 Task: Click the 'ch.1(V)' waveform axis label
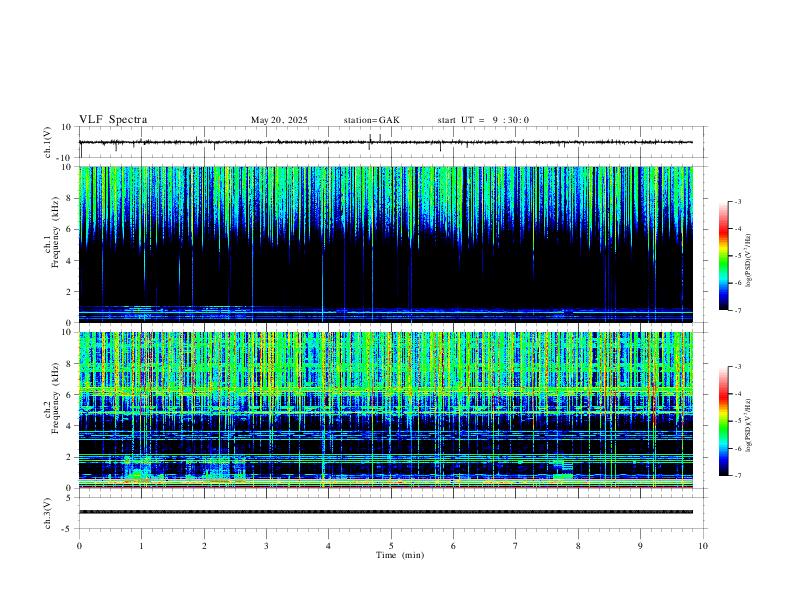[x=48, y=142]
